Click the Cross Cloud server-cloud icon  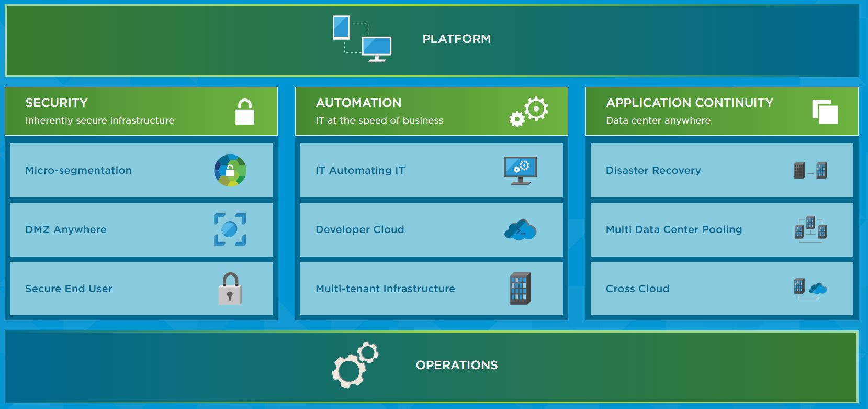click(810, 288)
